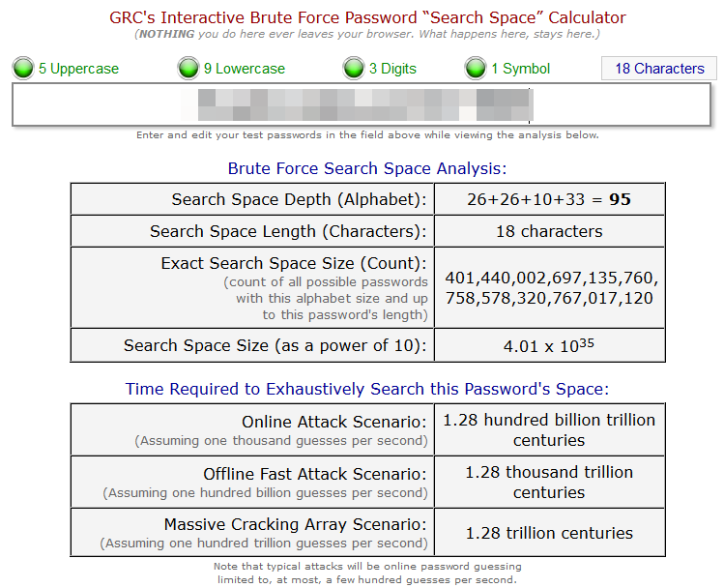Click the 'Search Space Depth (Alphabet)' row label

[300, 199]
